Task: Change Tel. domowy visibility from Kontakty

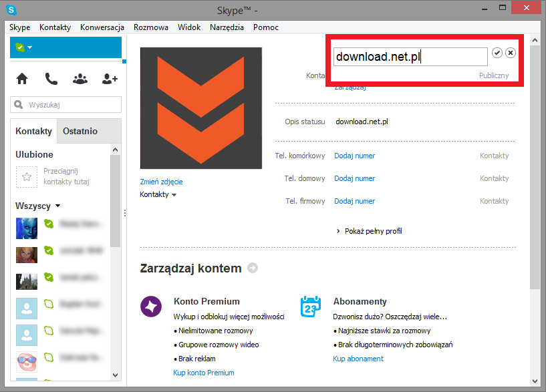Action: coord(494,178)
